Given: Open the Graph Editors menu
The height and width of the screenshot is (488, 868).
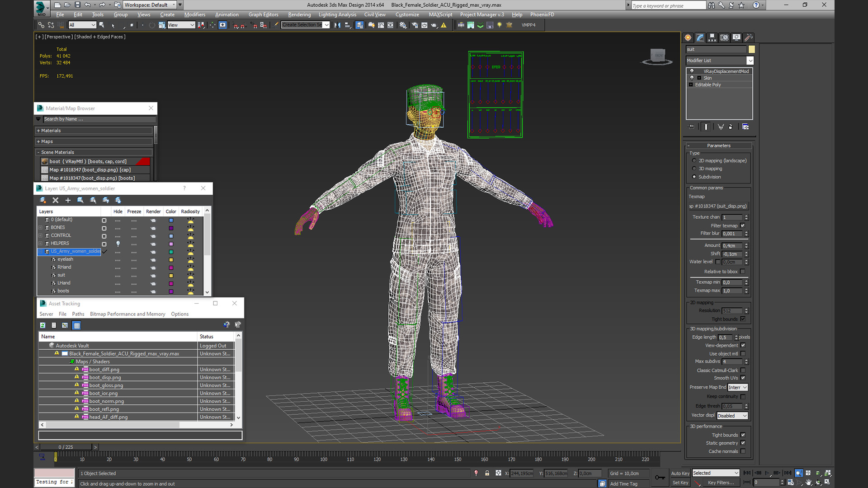Looking at the screenshot, I should [264, 15].
